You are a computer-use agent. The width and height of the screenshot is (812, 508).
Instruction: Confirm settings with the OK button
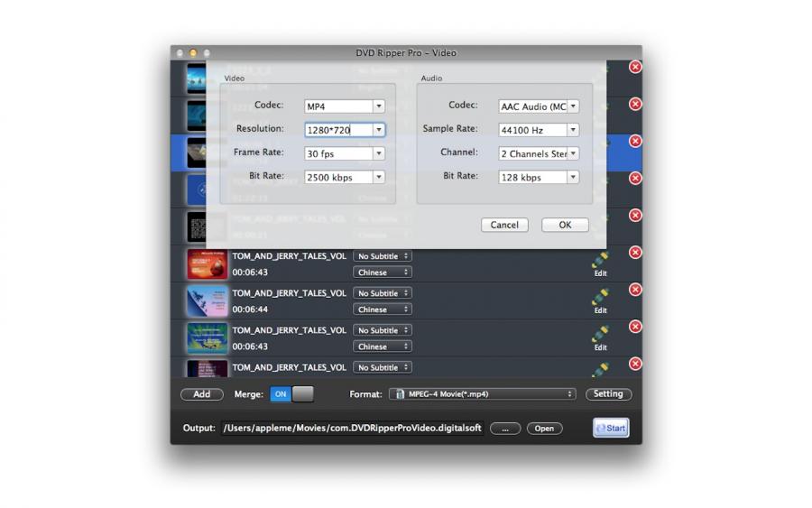[565, 225]
